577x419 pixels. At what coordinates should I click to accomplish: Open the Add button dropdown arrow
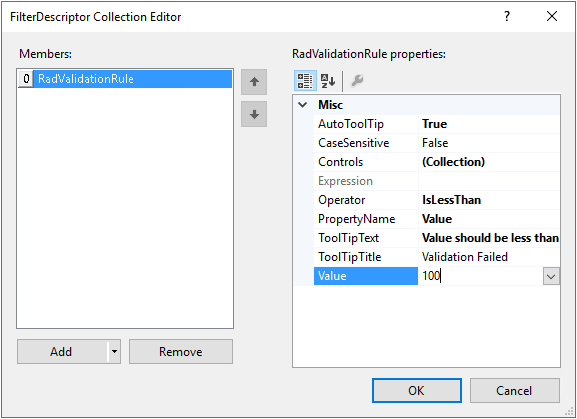tap(114, 352)
